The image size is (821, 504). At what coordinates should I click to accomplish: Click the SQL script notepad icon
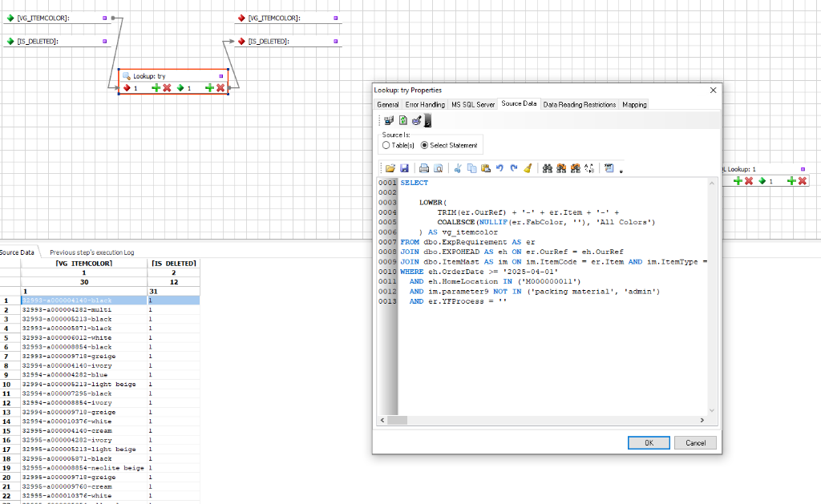609,168
